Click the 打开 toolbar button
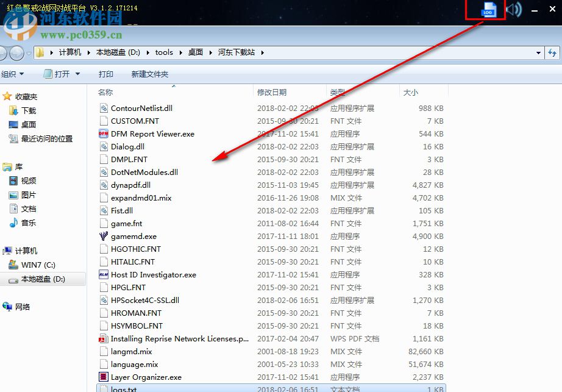The image size is (562, 392). click(x=57, y=74)
